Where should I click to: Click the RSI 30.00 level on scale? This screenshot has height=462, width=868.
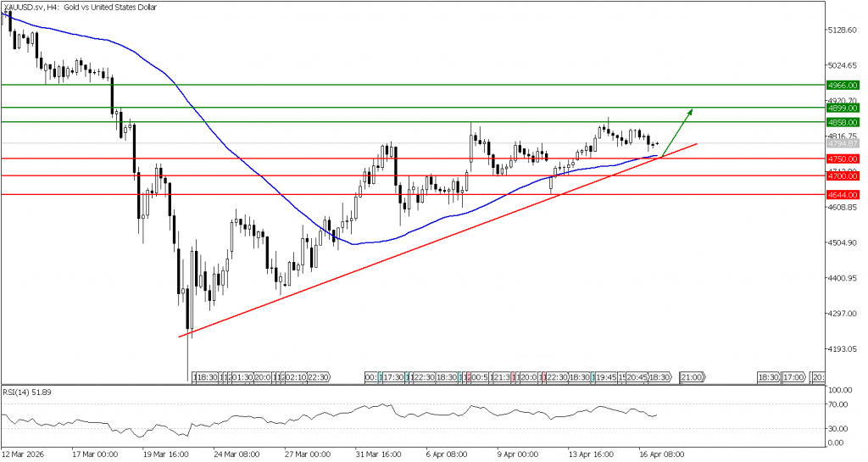pyautogui.click(x=842, y=428)
